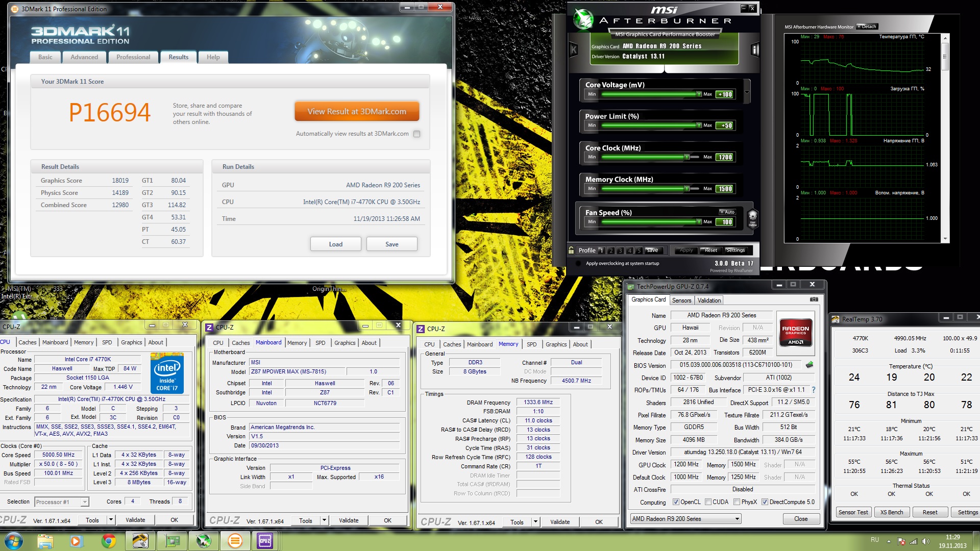The height and width of the screenshot is (551, 980).
Task: Select Afterburner profile slot 2
Action: click(x=611, y=251)
